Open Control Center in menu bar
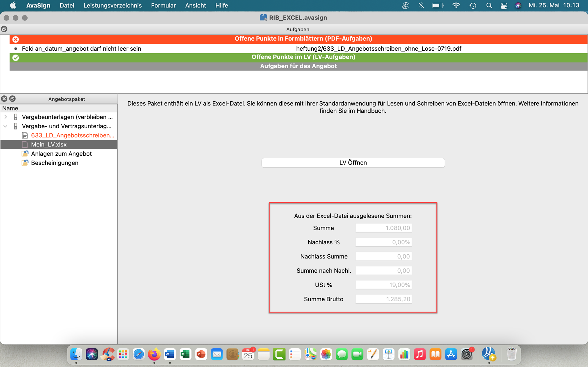This screenshot has width=588, height=367. click(x=504, y=5)
